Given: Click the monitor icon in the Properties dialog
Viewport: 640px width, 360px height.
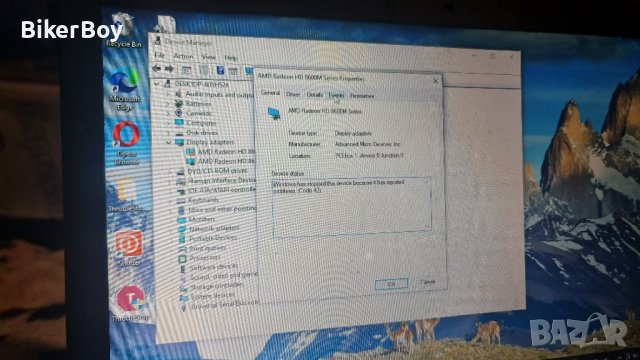Looking at the screenshot, I should (x=274, y=113).
